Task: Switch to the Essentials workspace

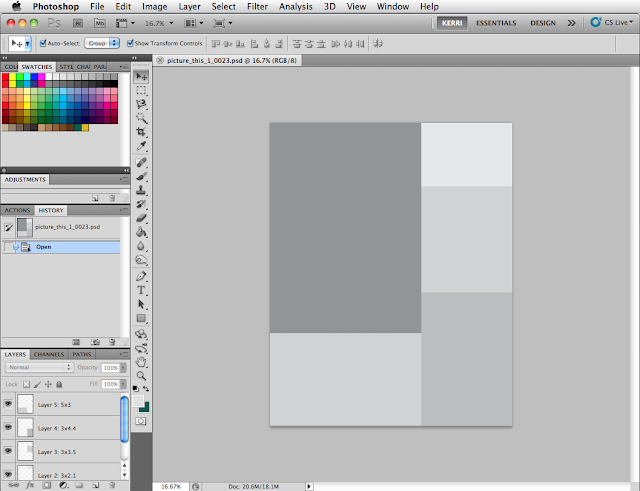Action: click(498, 21)
